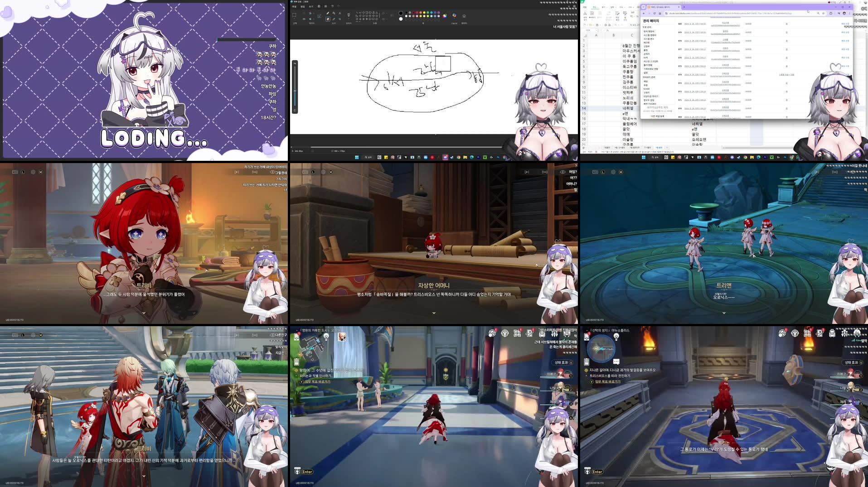Open the Brushes dropdown arrow in Paint
This screenshot has width=868, height=487.
pos(349,19)
